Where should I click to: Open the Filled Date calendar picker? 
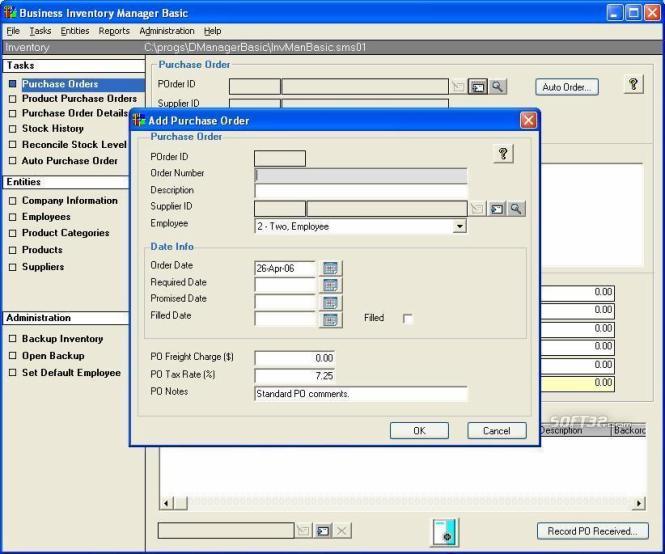(x=330, y=320)
